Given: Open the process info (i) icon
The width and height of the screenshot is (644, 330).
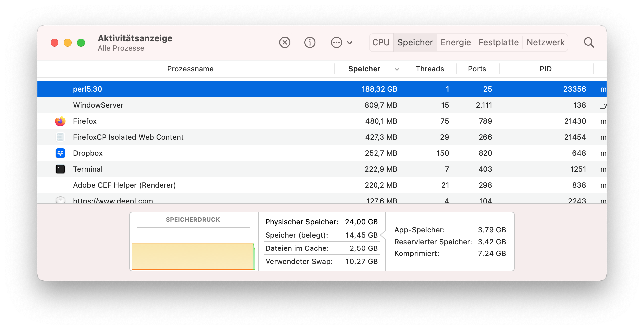Looking at the screenshot, I should 310,42.
